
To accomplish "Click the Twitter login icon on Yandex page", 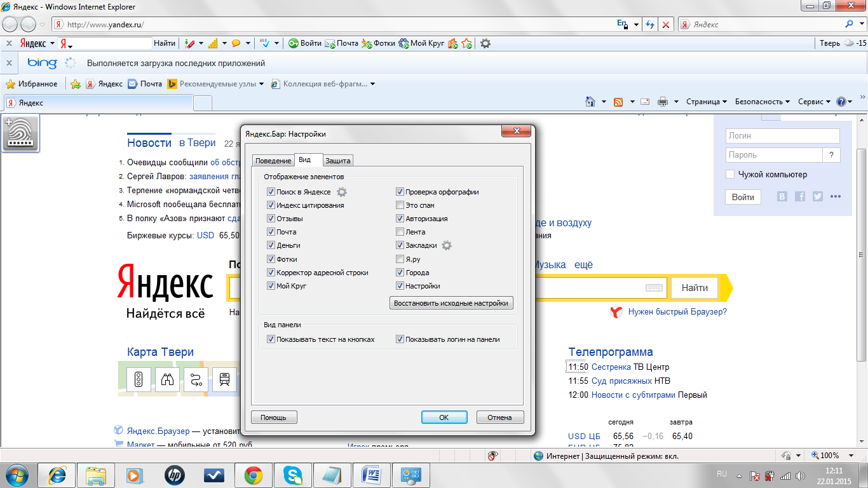I will pos(818,196).
